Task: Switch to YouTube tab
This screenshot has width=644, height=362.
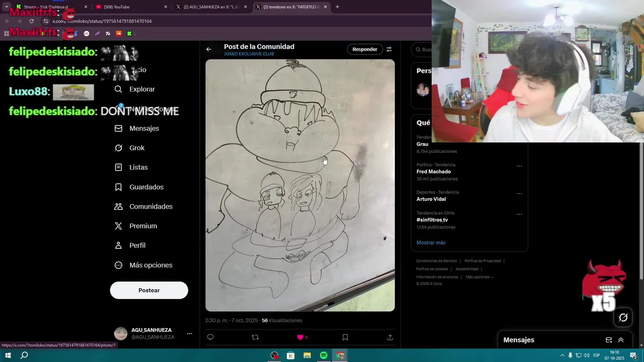Action: coord(131,7)
